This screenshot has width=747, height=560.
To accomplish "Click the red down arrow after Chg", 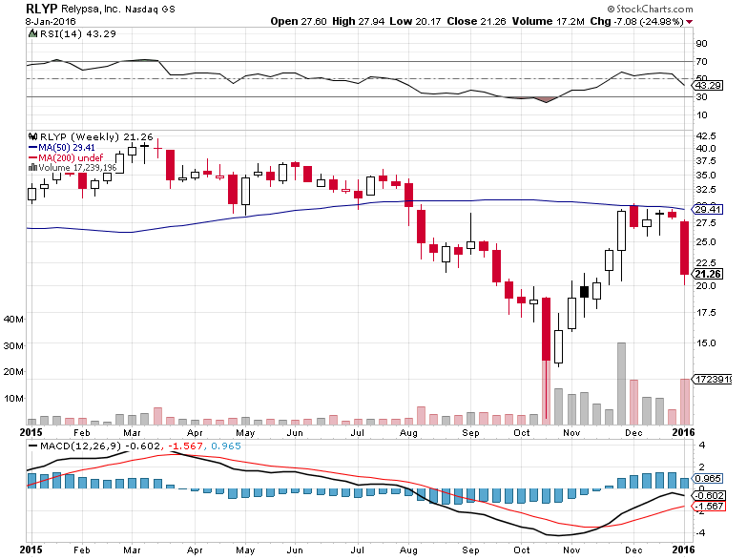I will point(716,20).
